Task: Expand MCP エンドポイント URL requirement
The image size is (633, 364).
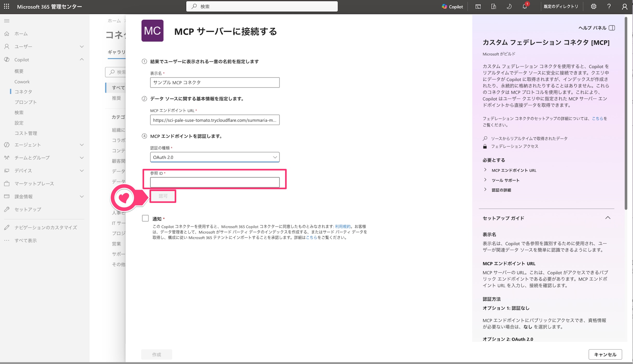Action: point(485,170)
